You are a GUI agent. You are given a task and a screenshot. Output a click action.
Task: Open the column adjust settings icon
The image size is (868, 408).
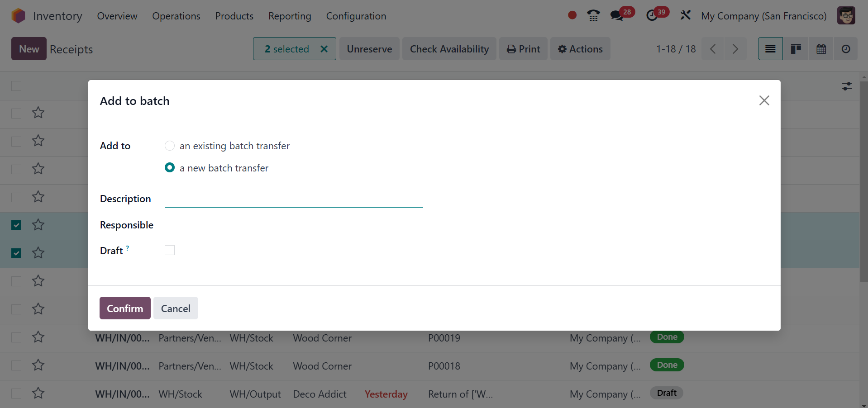click(x=847, y=86)
